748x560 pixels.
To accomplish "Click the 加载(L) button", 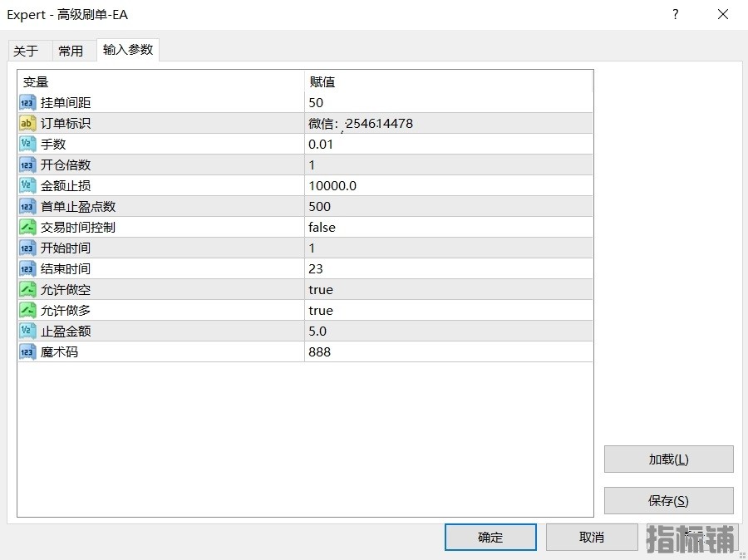I will click(669, 459).
